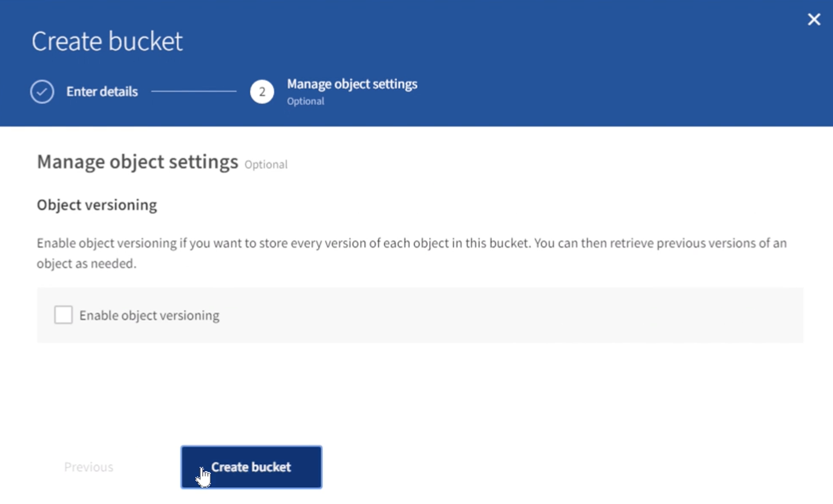Click the Object versioning subheading
The height and width of the screenshot is (504, 833).
click(97, 205)
